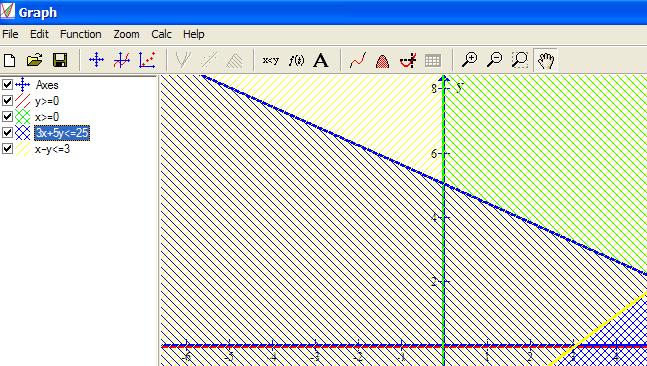Toggle the hand move tool
This screenshot has width=647, height=366.
[x=545, y=60]
